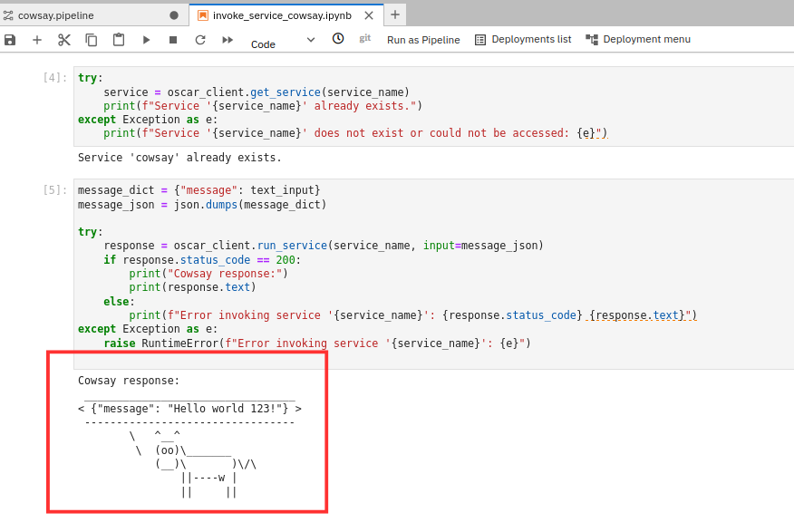Viewport: 794px width, 532px height.
Task: Open the Deployment menu
Action: [638, 40]
